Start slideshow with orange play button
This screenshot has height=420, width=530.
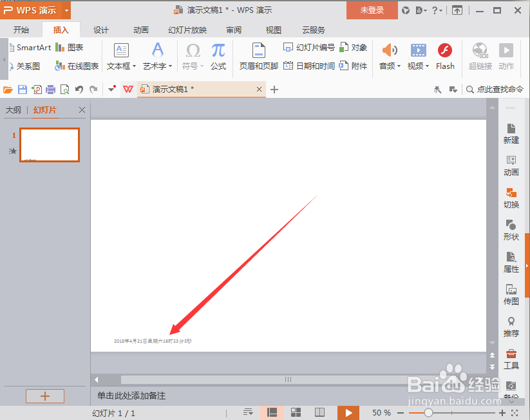348,412
